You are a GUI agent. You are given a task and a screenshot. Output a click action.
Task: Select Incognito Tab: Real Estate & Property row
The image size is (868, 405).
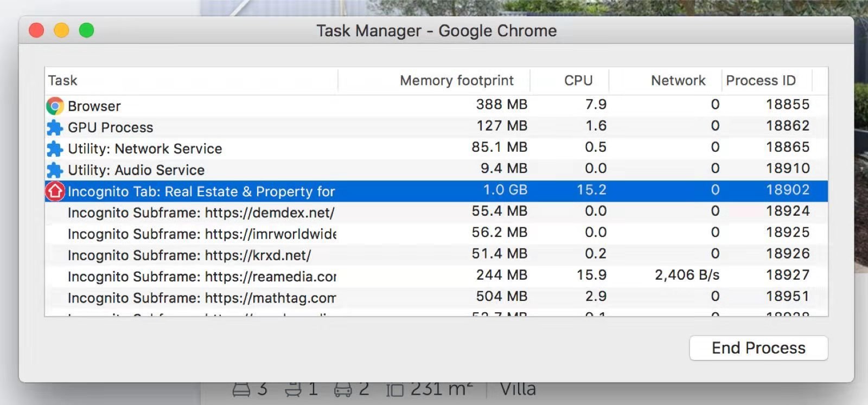pos(436,191)
